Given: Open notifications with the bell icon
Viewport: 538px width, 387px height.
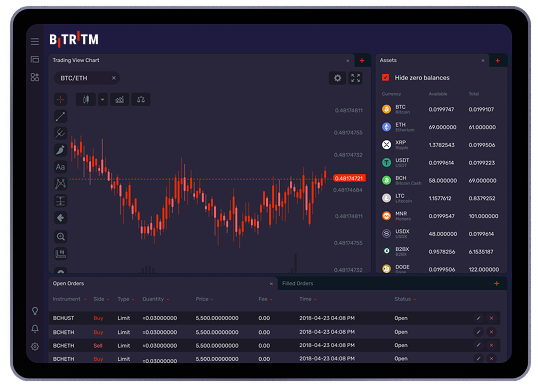Looking at the screenshot, I should pos(35,329).
